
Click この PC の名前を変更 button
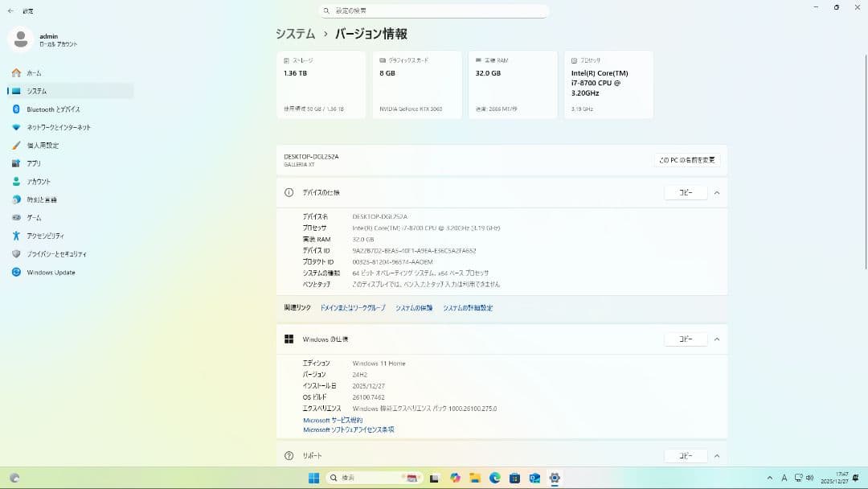(686, 160)
